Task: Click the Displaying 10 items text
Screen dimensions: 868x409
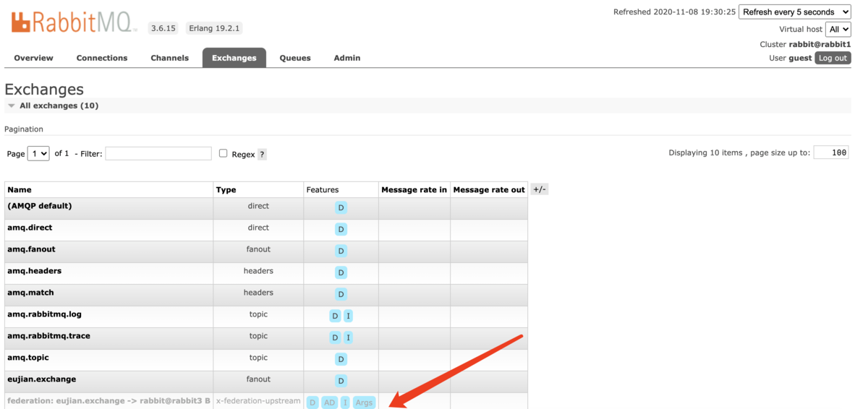Action: click(x=739, y=152)
